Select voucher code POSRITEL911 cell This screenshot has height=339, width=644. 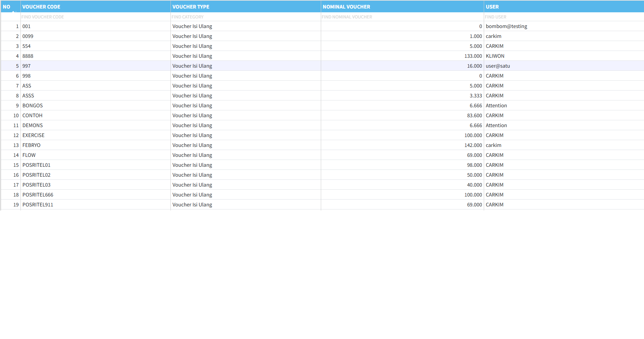(x=96, y=205)
